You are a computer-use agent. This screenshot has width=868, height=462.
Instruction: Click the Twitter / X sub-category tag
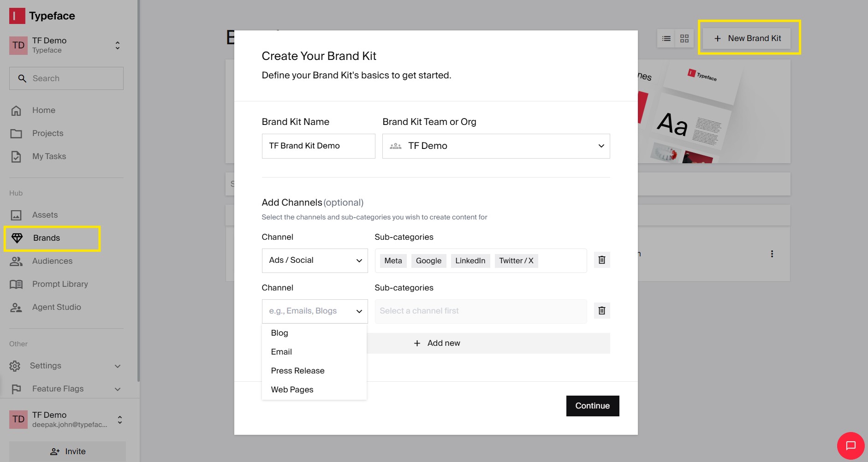tap(517, 261)
